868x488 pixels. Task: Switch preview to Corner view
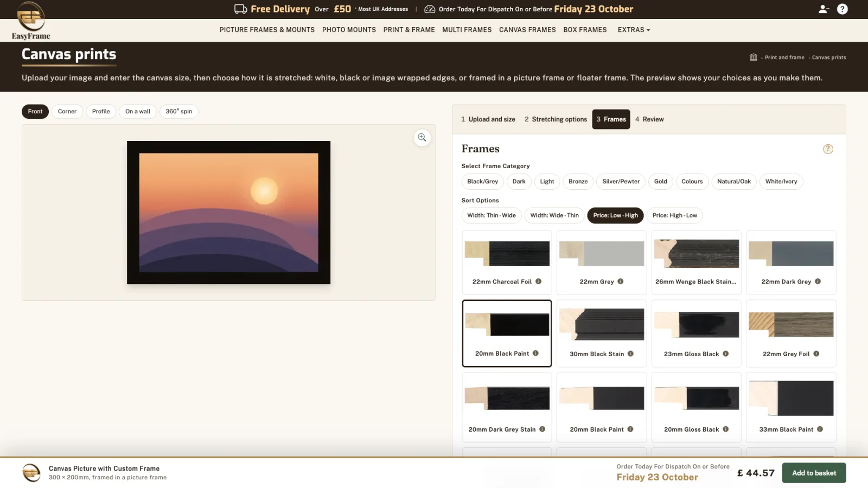pyautogui.click(x=67, y=112)
